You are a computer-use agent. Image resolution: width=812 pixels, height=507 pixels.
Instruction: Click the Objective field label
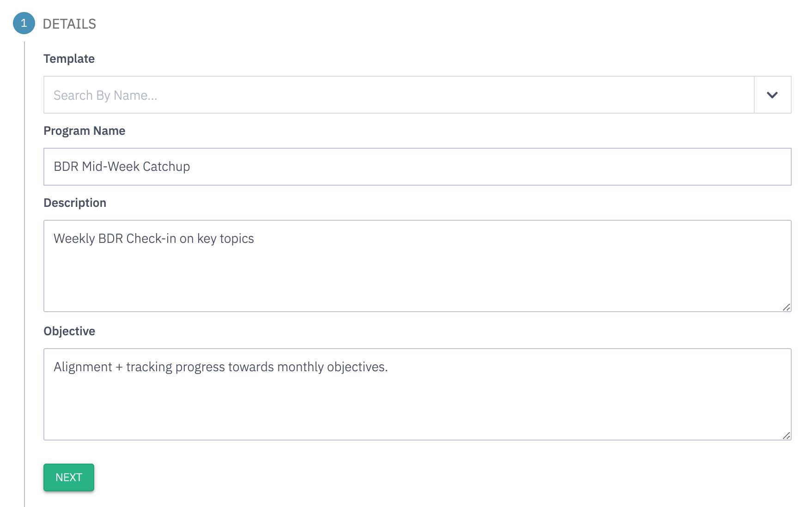point(69,331)
